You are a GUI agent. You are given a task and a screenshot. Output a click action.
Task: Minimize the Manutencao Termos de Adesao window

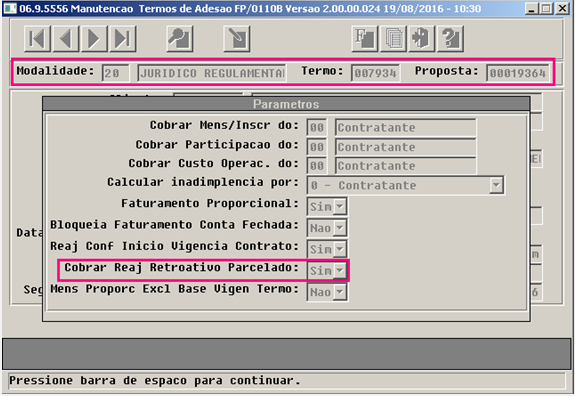click(531, 8)
